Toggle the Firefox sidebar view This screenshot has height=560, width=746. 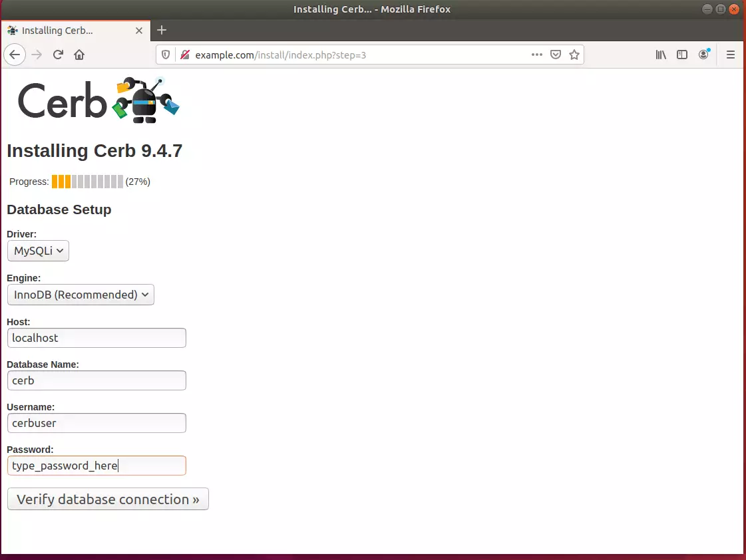coord(681,55)
